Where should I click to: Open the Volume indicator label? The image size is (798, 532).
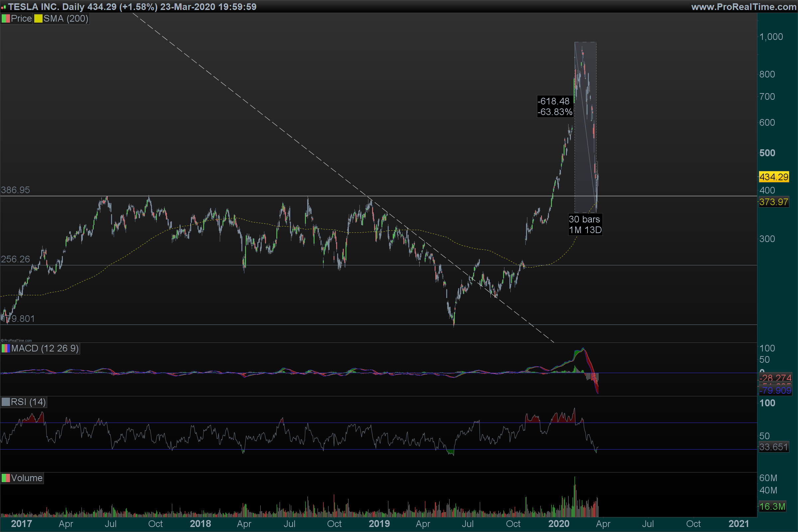point(27,478)
